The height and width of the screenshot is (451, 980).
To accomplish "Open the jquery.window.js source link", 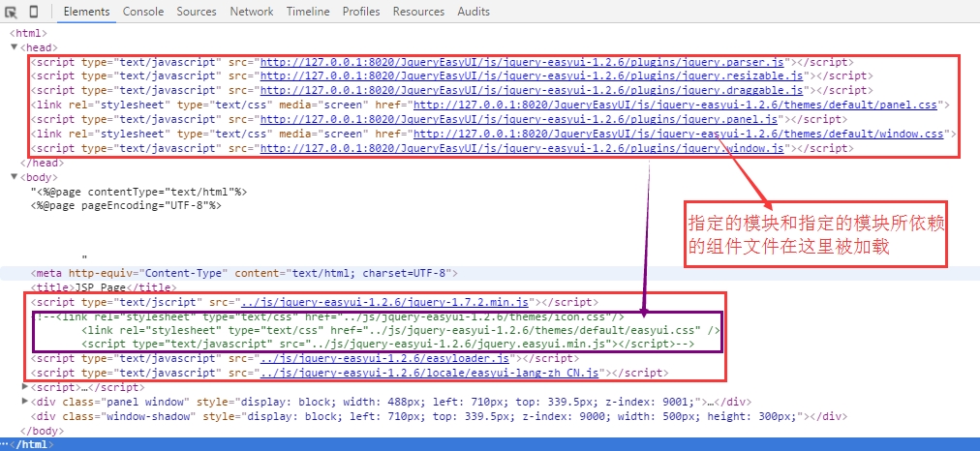I will [x=522, y=148].
